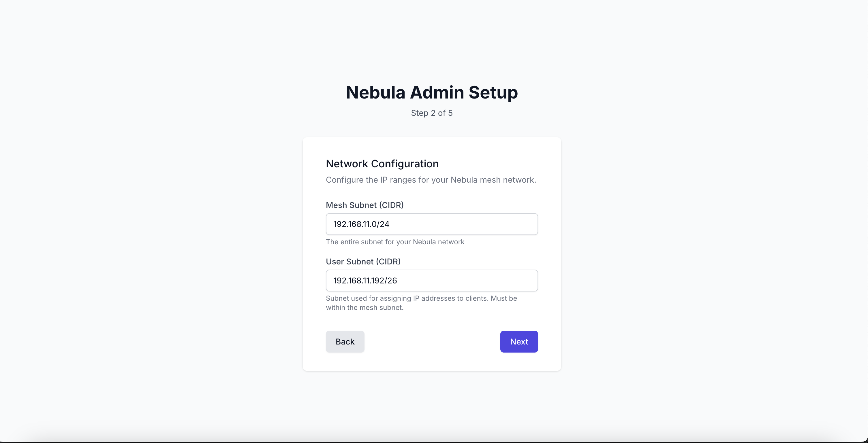The width and height of the screenshot is (868, 443).
Task: Click the word "Nebula" in the page title
Action: [x=375, y=92]
